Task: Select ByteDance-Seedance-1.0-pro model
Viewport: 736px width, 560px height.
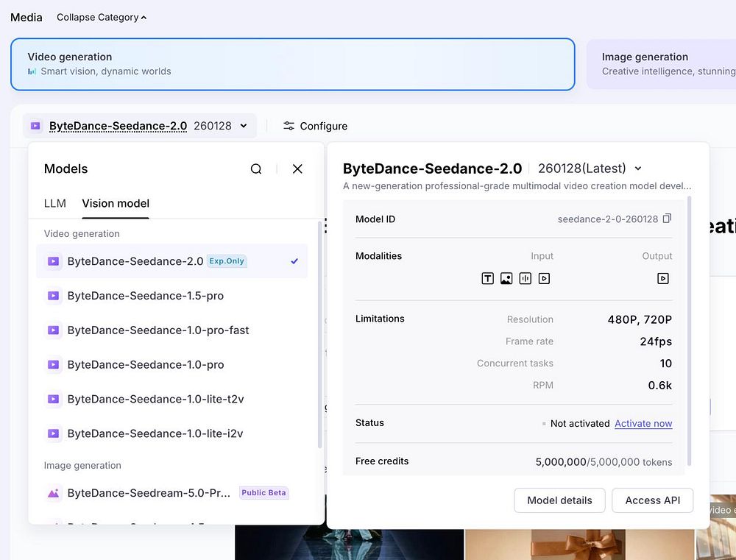Action: click(x=171, y=365)
